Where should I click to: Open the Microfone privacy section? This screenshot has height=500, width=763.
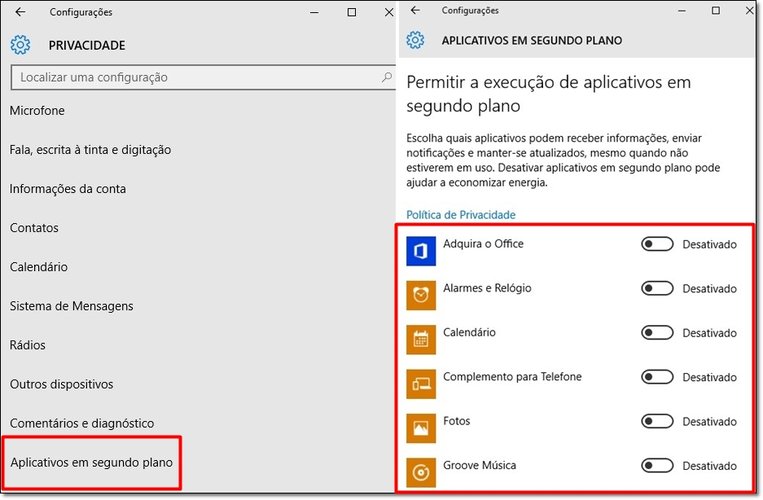click(37, 110)
